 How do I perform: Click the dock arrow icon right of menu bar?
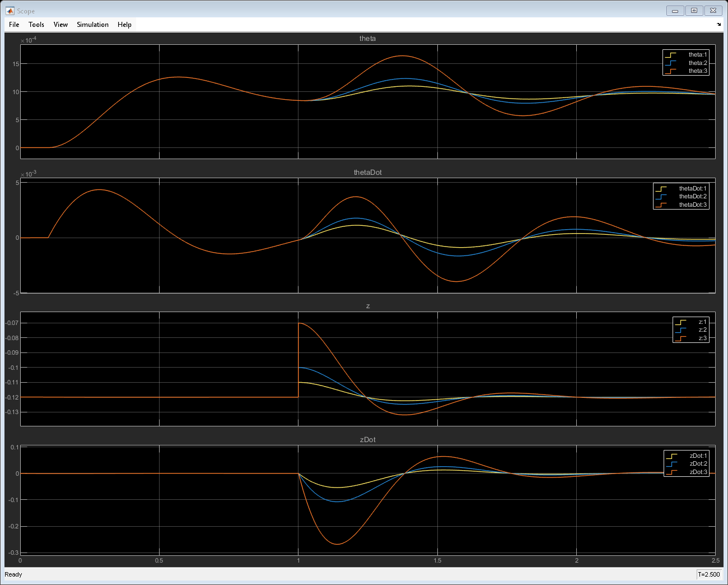(x=718, y=25)
